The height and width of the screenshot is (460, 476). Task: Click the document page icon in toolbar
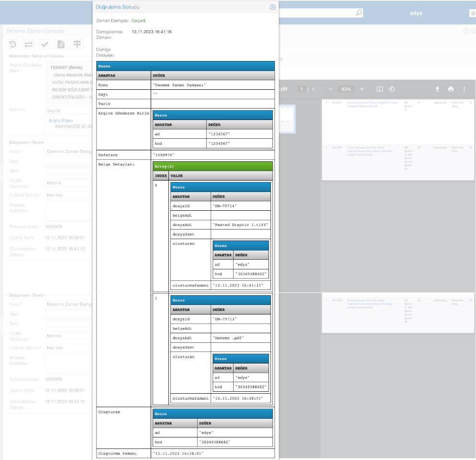60,45
